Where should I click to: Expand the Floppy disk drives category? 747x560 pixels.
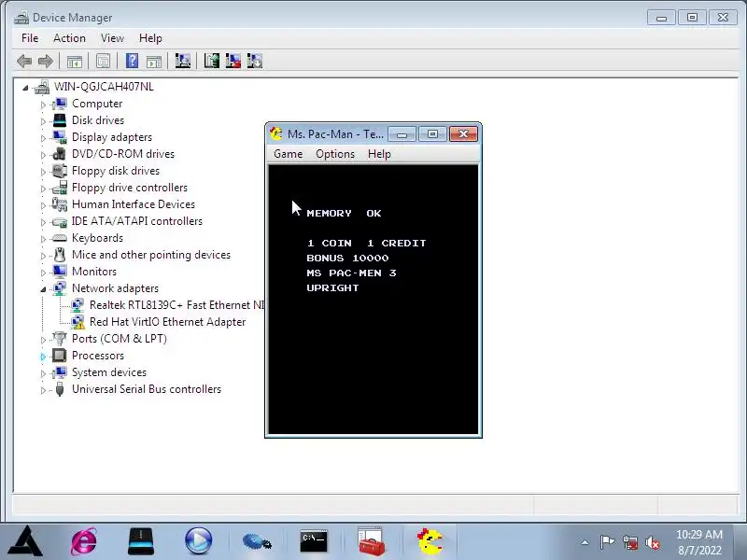(43, 172)
